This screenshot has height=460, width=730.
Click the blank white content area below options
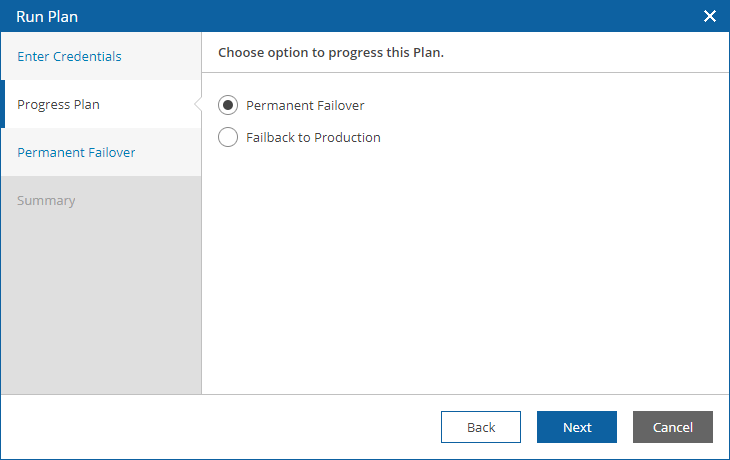point(466,270)
